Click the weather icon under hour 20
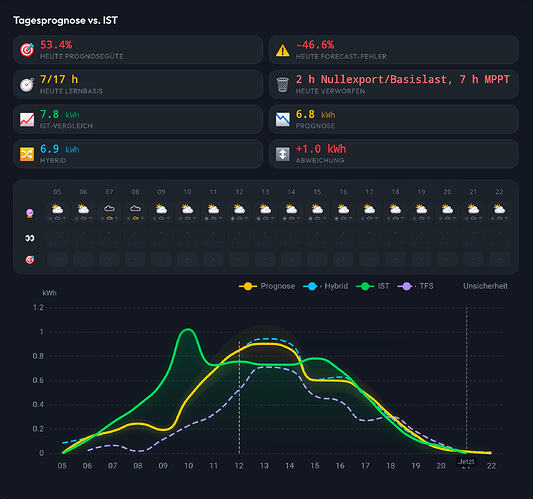This screenshot has height=499, width=533. (447, 209)
